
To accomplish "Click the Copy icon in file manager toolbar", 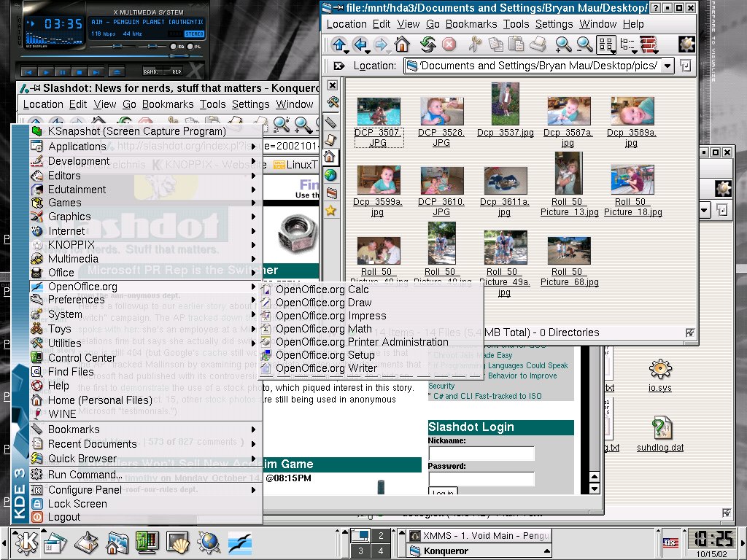I will click(495, 44).
